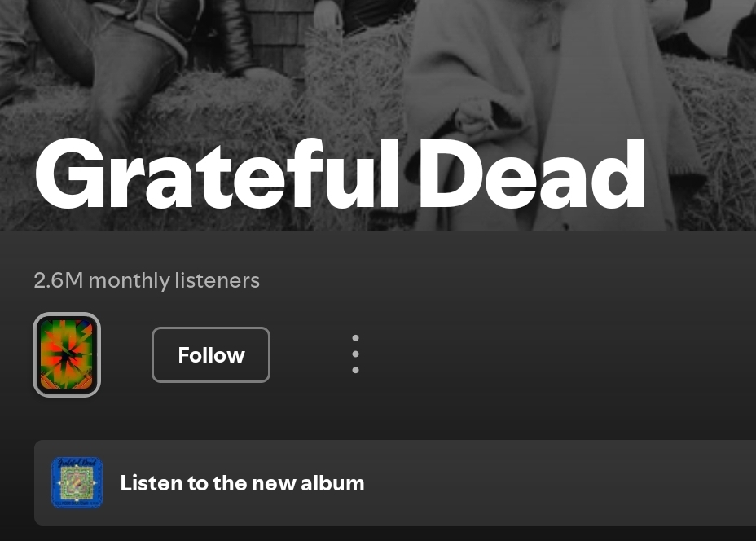
Task: Select the word Dead in the title
Action: pyautogui.click(x=532, y=174)
